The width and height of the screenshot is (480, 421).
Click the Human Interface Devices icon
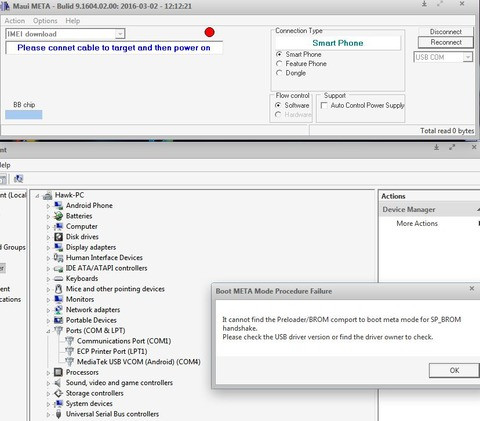pos(59,258)
